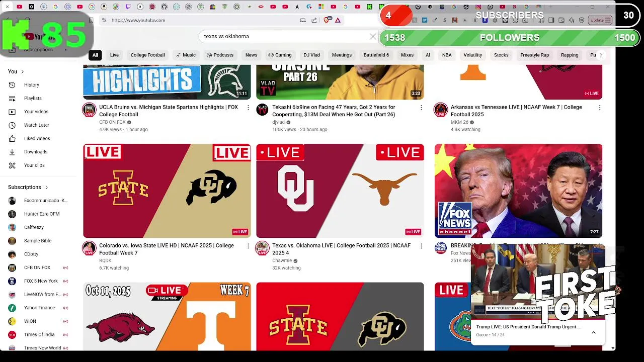Show more filter chips with the right arrow
The image size is (644, 362).
pyautogui.click(x=600, y=55)
